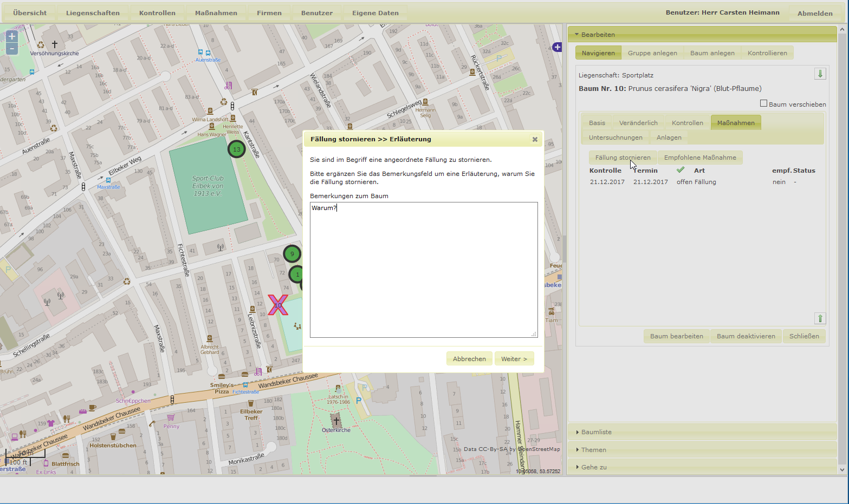Click tree marker number 9 on map
The height and width of the screenshot is (504, 849).
point(292,254)
